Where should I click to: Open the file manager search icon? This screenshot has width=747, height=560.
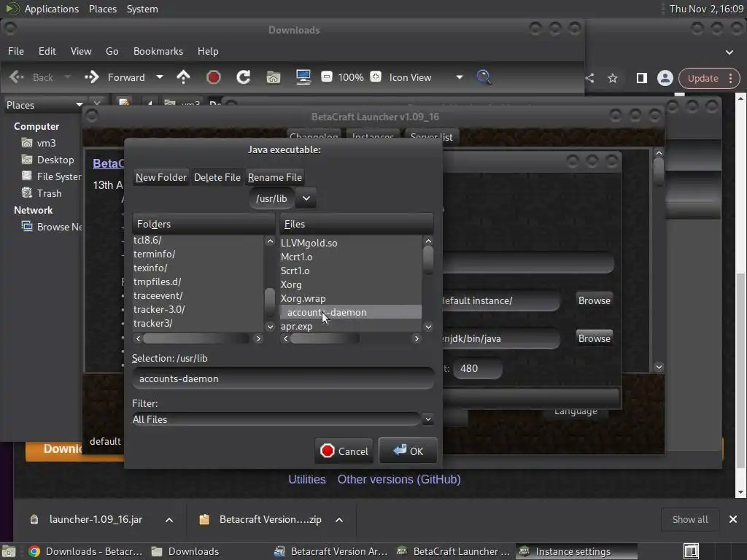click(484, 77)
